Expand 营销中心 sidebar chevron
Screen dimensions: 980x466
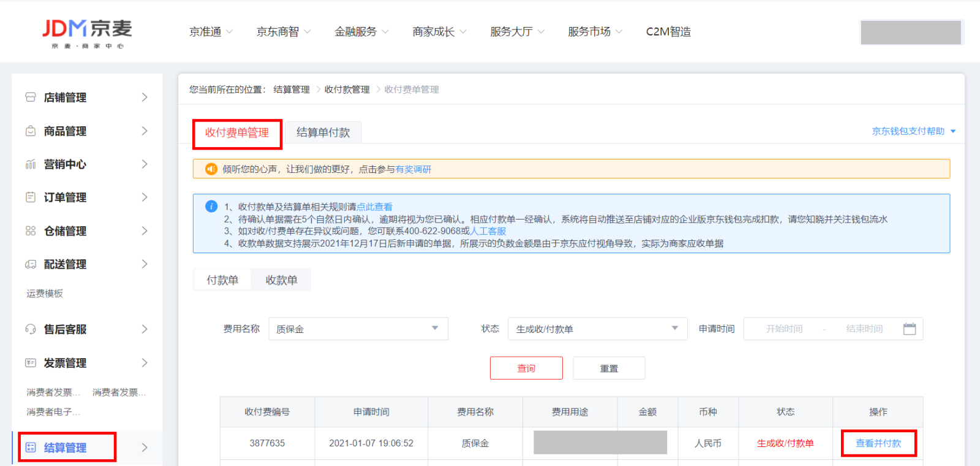click(145, 164)
